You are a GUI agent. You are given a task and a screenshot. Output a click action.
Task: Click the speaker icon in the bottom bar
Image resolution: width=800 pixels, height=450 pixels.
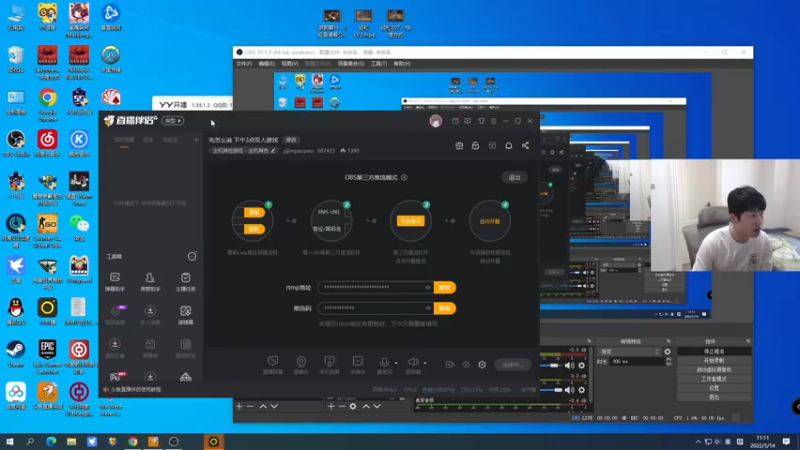tap(413, 362)
